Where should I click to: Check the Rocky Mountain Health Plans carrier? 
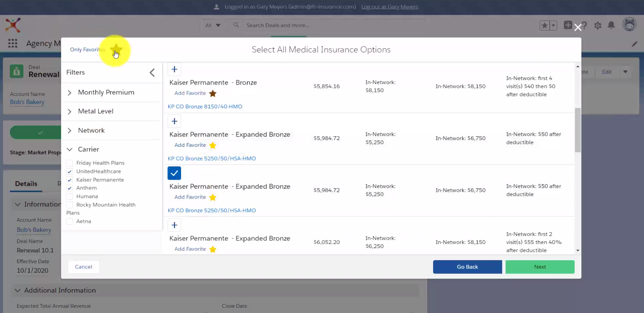coord(69,205)
